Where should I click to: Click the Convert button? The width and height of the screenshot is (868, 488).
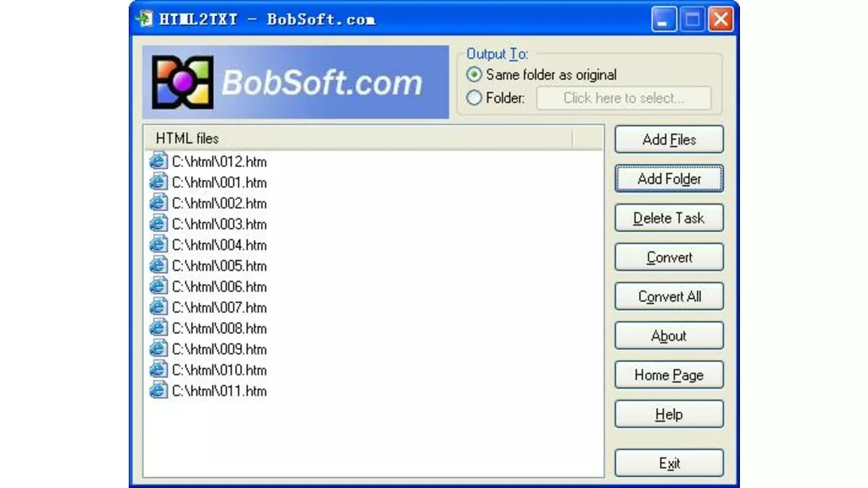[669, 257]
